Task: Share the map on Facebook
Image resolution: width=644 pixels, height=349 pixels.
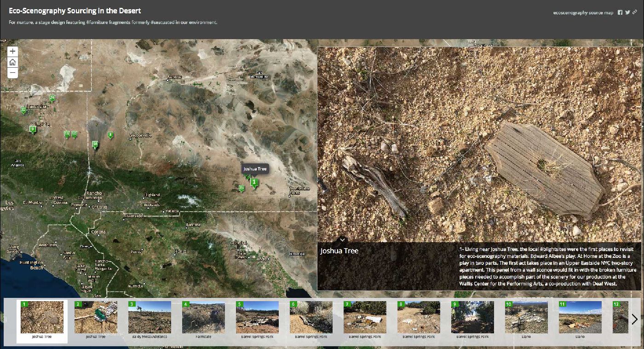Action: point(620,12)
